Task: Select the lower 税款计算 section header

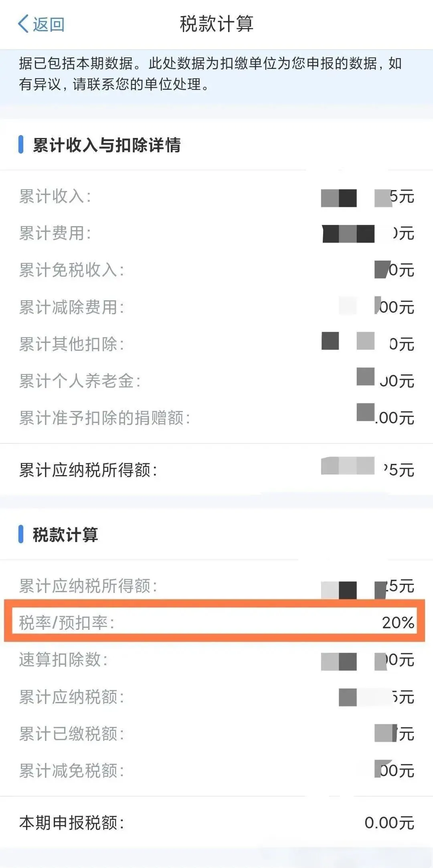Action: click(65, 535)
